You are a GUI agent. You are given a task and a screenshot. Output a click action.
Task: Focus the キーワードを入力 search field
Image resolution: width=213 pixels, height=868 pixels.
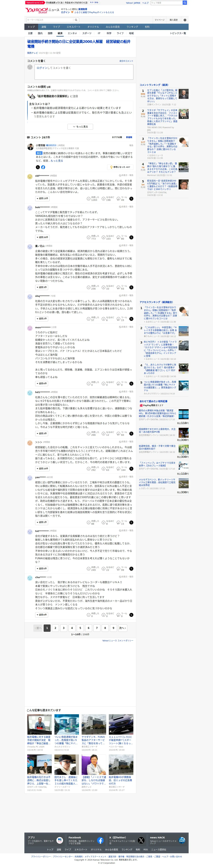[x=50, y=20]
